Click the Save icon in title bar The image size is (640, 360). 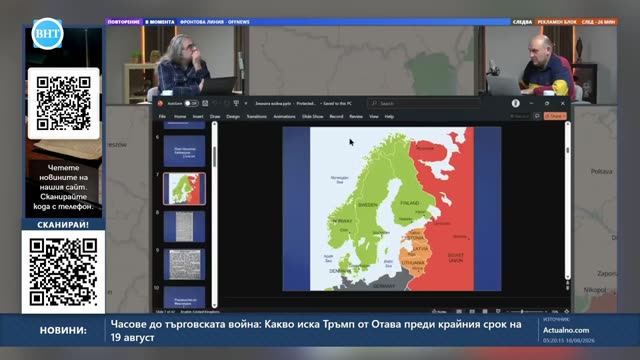pos(205,103)
